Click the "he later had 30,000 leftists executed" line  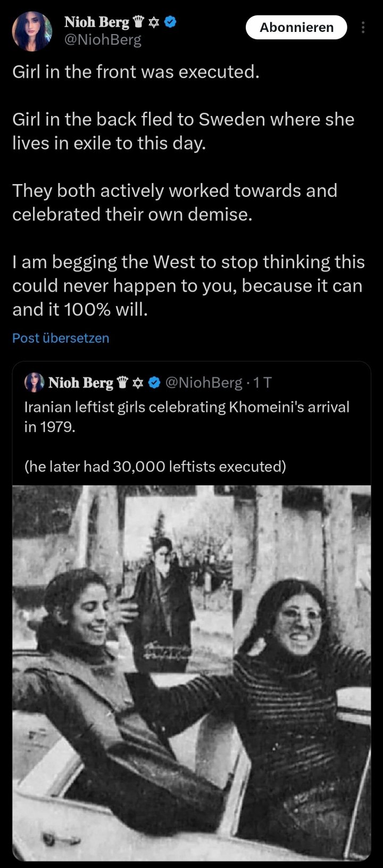(x=155, y=466)
